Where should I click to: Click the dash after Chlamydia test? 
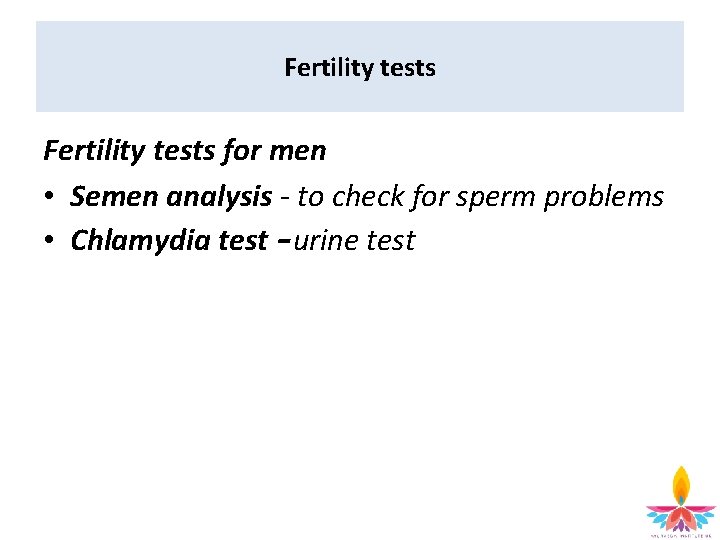(282, 241)
